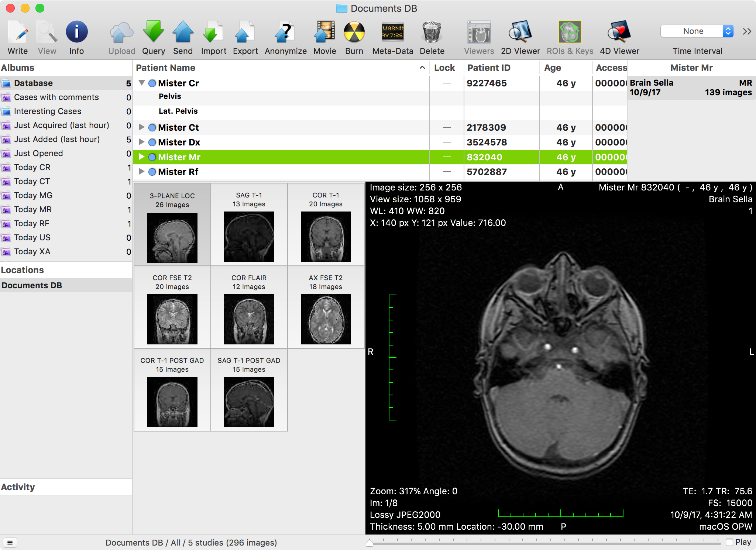Click the Delete trash can icon
Image resolution: width=756 pixels, height=550 pixels.
[432, 32]
